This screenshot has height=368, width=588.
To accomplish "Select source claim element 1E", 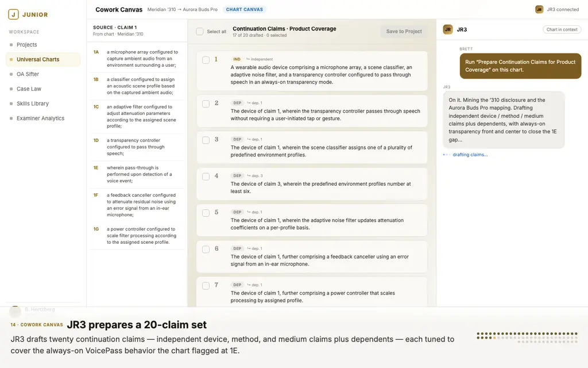I will (x=137, y=174).
